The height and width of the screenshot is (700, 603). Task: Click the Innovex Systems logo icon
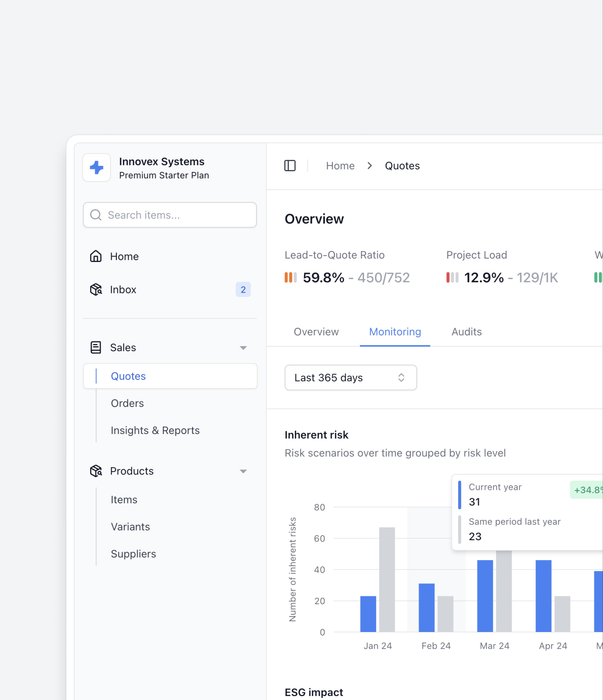click(x=97, y=168)
